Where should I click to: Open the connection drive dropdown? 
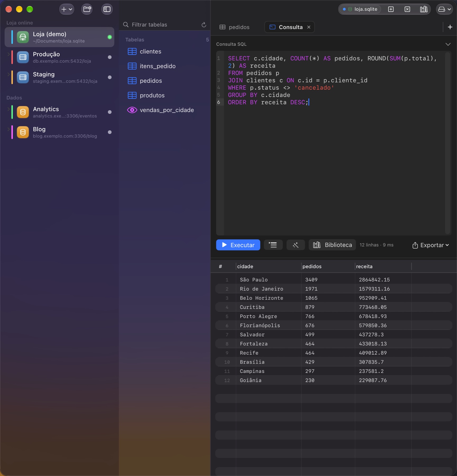point(445,9)
